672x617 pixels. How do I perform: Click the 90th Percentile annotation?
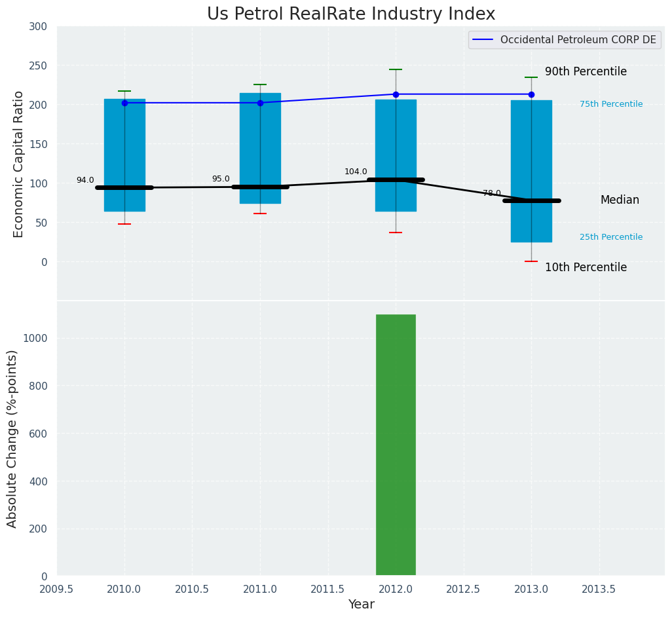pos(586,72)
